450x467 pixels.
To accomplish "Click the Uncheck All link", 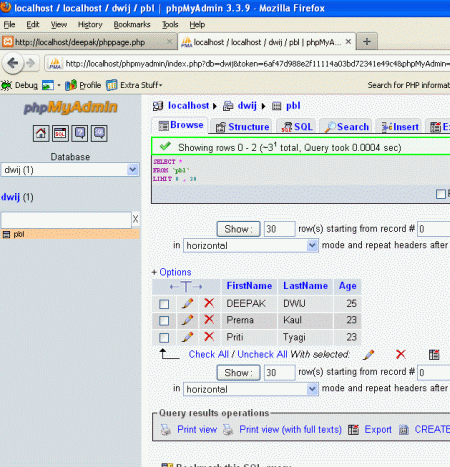I will click(x=262, y=354).
